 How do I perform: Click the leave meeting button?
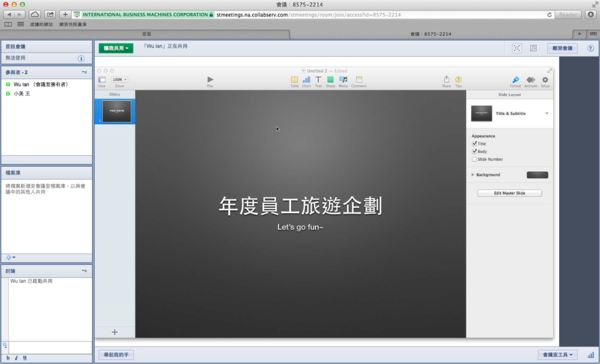(562, 48)
